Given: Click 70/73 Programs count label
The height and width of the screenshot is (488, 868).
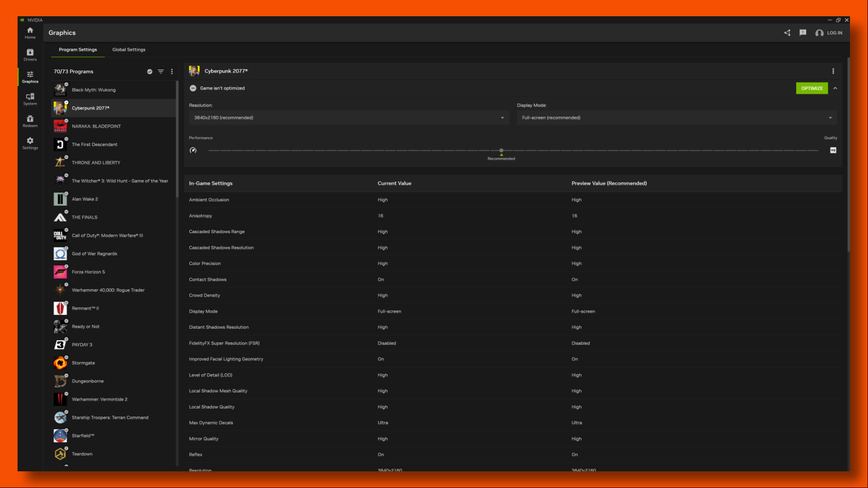Looking at the screenshot, I should click(x=73, y=71).
